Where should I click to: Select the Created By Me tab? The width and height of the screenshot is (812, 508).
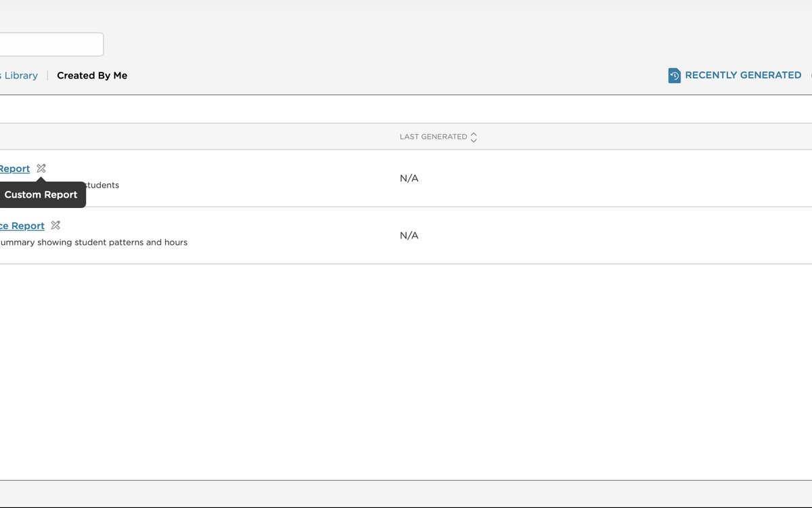click(92, 76)
